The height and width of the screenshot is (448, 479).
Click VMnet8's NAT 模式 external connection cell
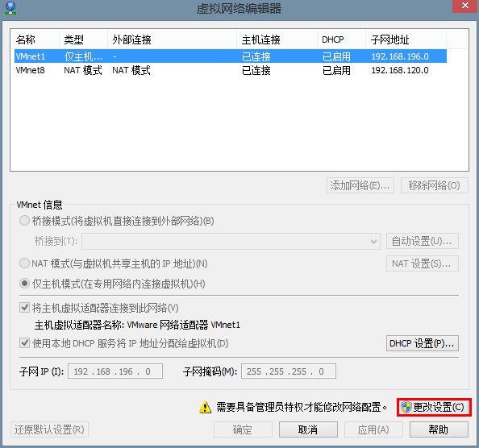[131, 70]
